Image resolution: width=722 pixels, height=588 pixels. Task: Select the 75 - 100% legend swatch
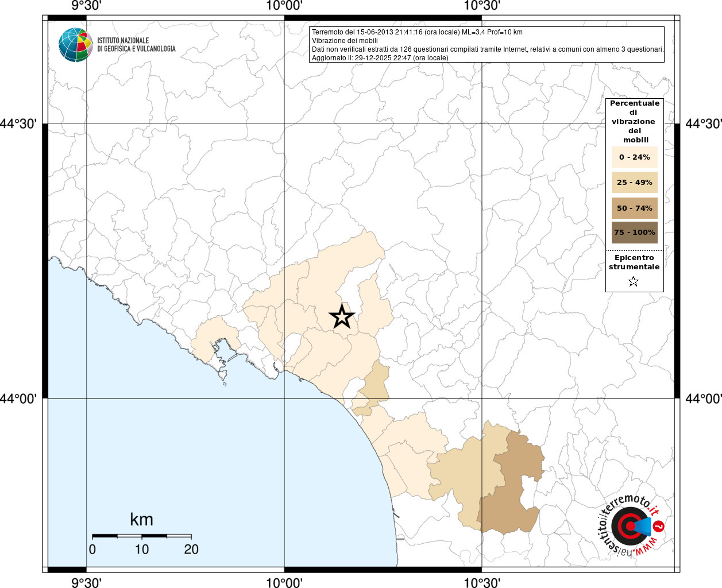coord(634,233)
